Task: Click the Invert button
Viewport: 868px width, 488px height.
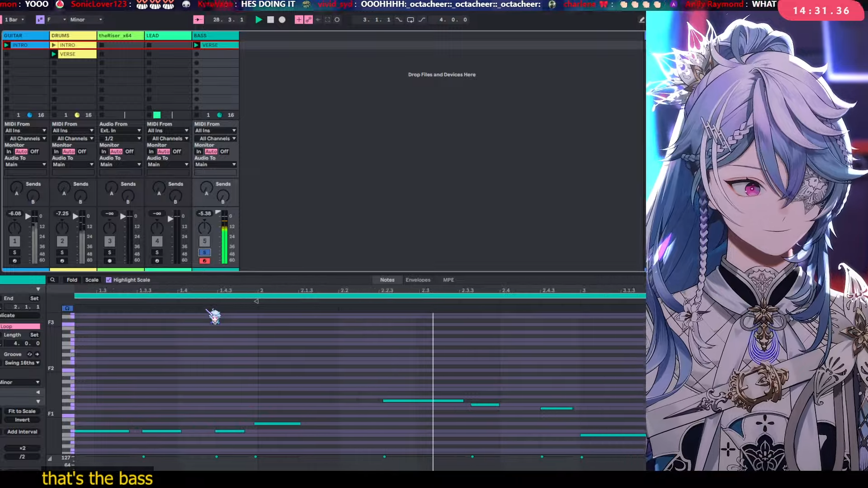Action: tap(22, 420)
